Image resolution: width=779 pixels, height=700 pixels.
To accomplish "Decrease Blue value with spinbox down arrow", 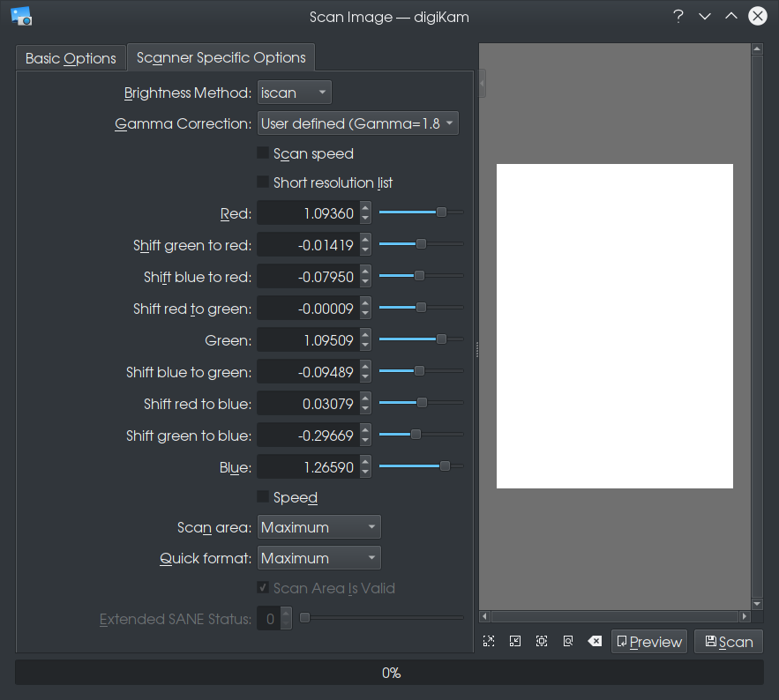I will (365, 473).
